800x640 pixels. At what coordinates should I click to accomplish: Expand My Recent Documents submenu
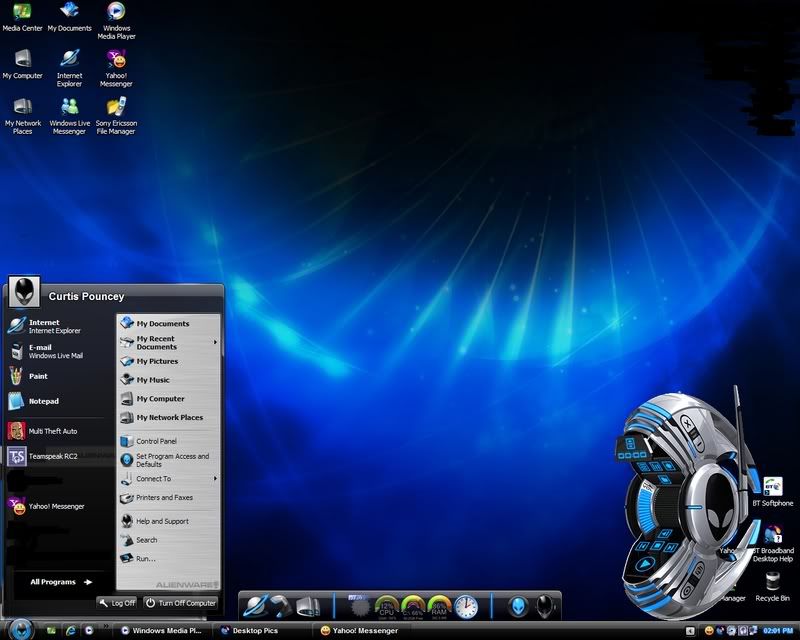point(169,342)
